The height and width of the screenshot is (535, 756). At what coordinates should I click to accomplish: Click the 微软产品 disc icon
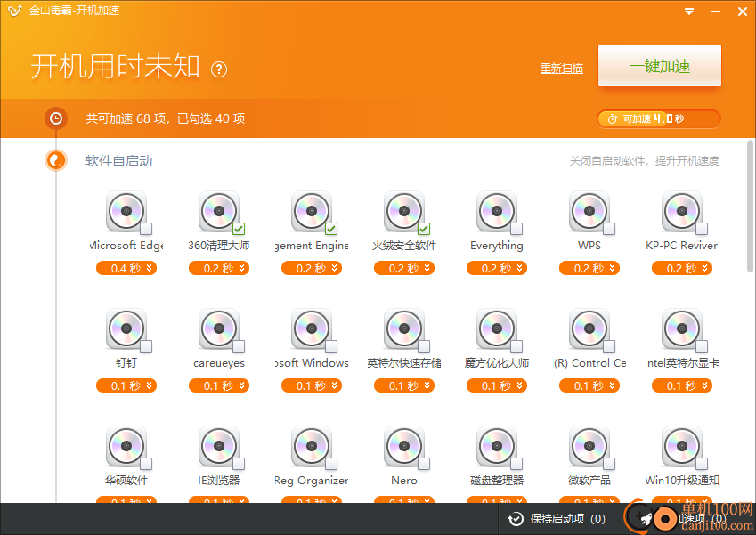click(x=589, y=446)
